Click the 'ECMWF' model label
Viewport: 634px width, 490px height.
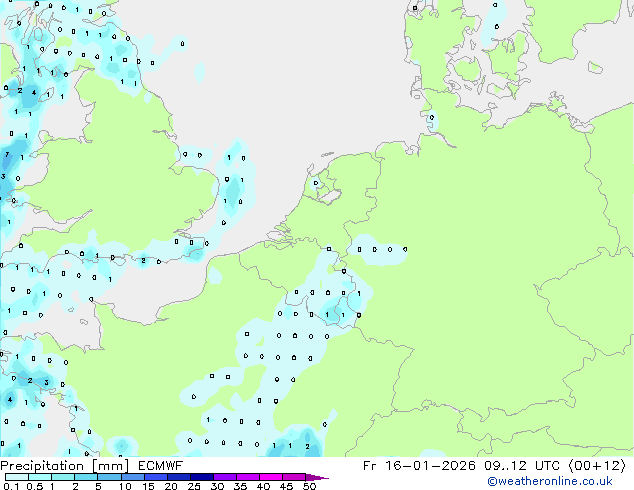pyautogui.click(x=161, y=466)
